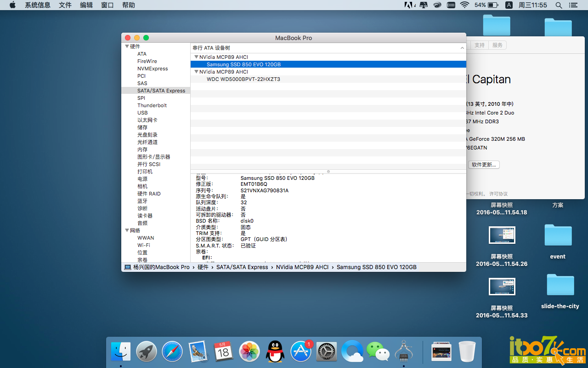
Task: Launch Launchpad rocket icon in Dock
Action: (147, 352)
